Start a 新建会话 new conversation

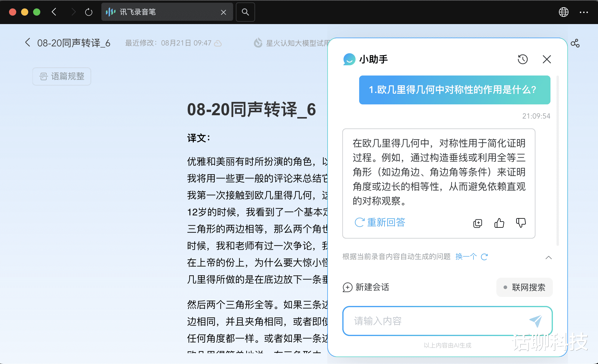click(366, 287)
